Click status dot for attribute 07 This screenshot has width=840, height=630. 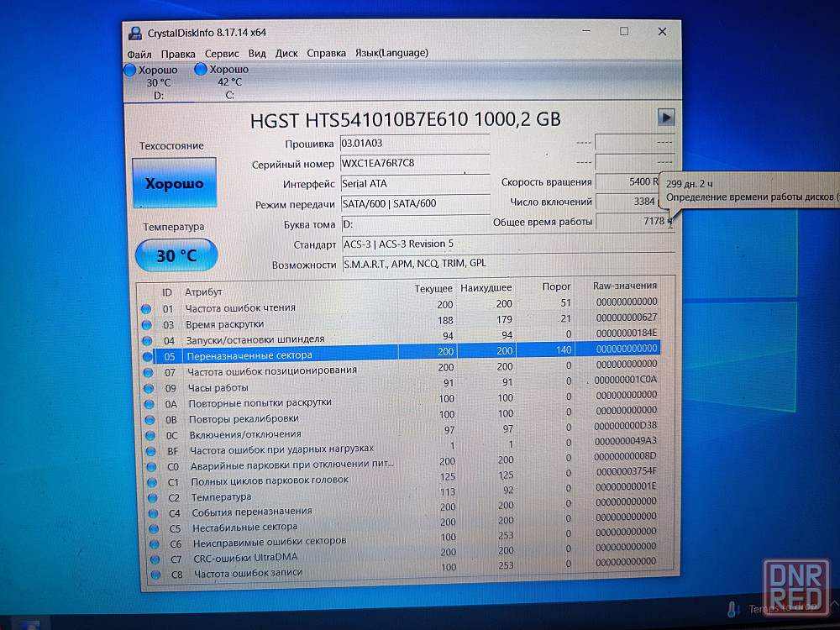coord(149,372)
